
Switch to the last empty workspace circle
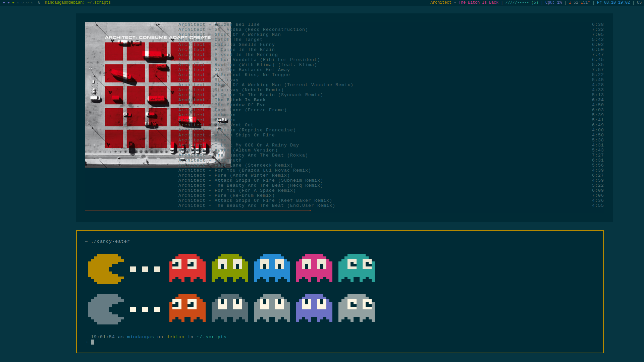coord(32,3)
